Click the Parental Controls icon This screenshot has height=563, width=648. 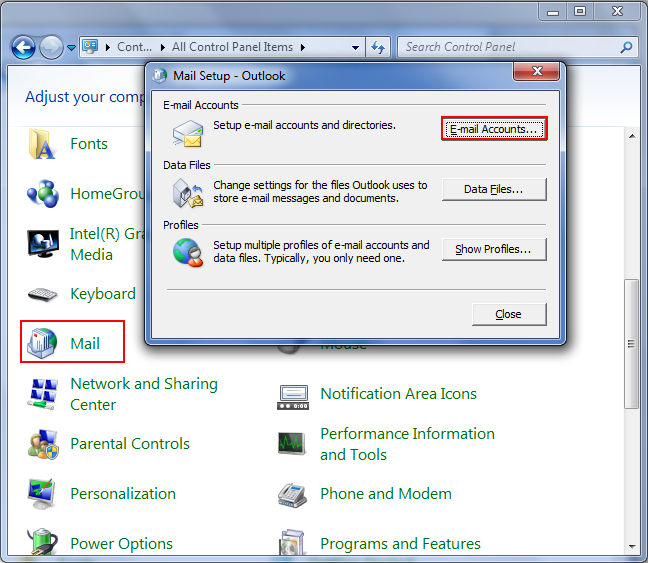(42, 444)
